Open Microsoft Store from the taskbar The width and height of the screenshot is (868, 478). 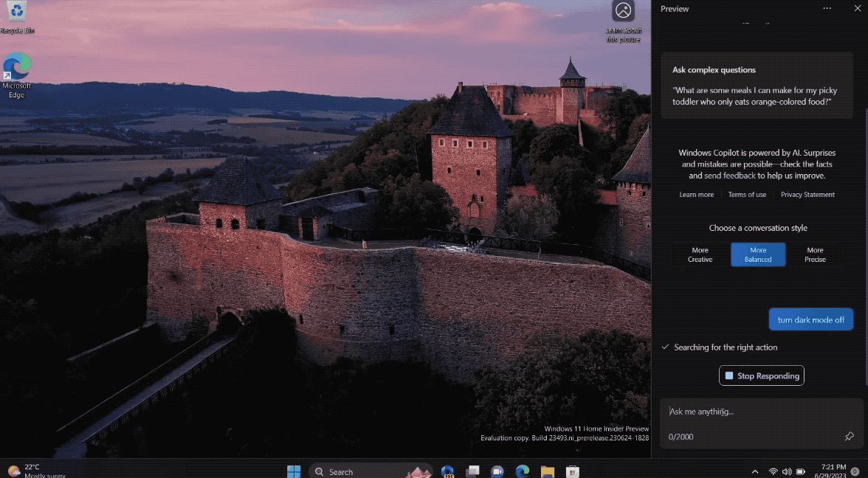point(572,471)
